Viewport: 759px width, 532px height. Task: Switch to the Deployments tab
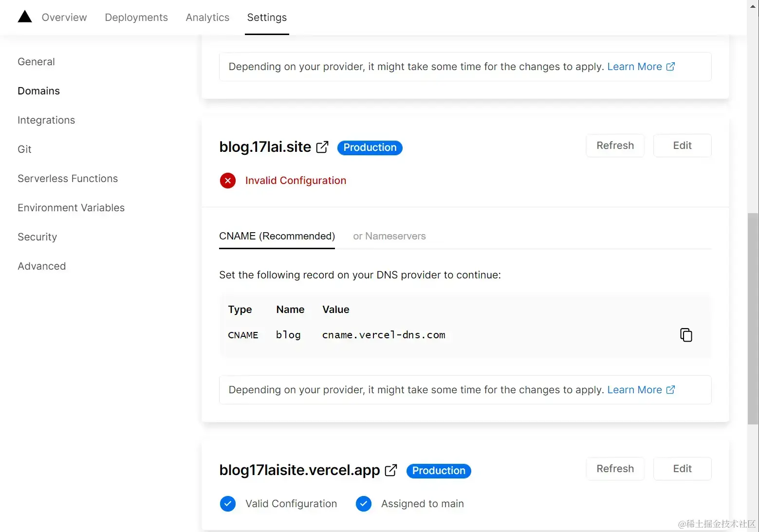136,18
